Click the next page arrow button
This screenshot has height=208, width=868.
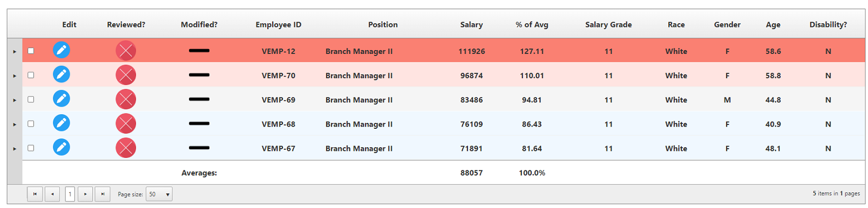click(x=85, y=194)
